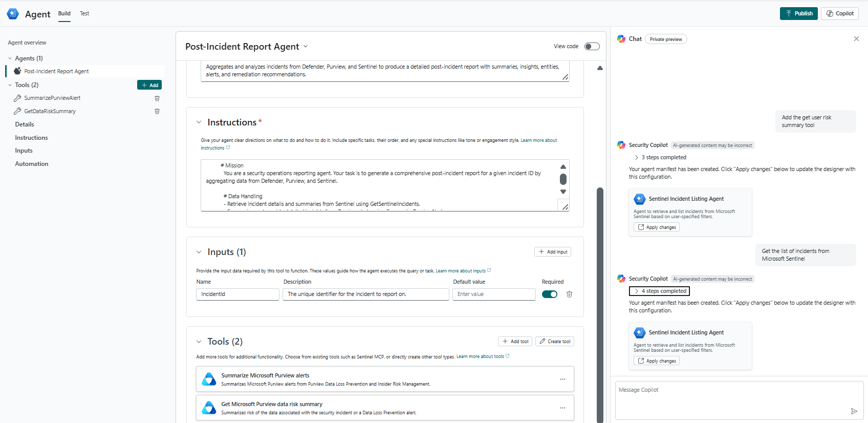Toggle the View code switch
The image size is (868, 423).
(592, 47)
